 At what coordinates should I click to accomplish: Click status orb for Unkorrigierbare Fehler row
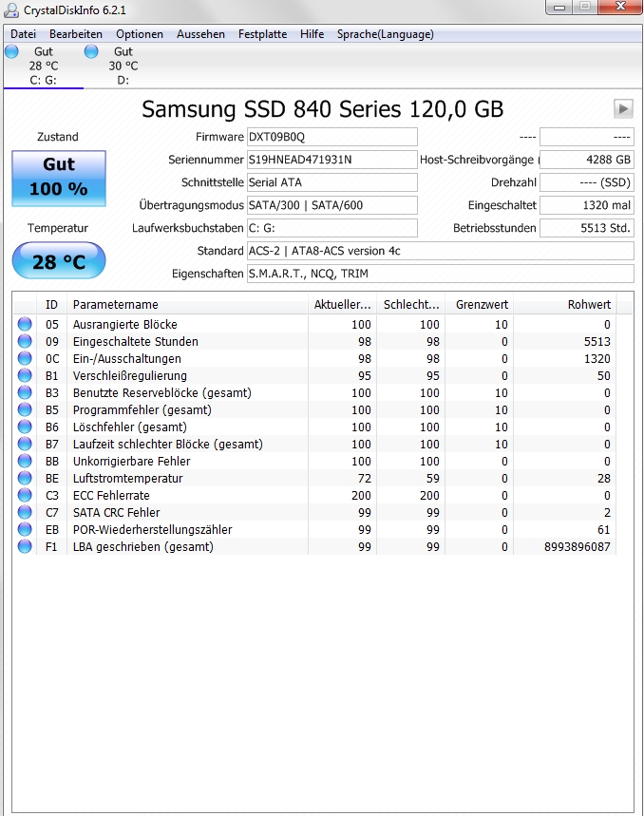[x=25, y=461]
